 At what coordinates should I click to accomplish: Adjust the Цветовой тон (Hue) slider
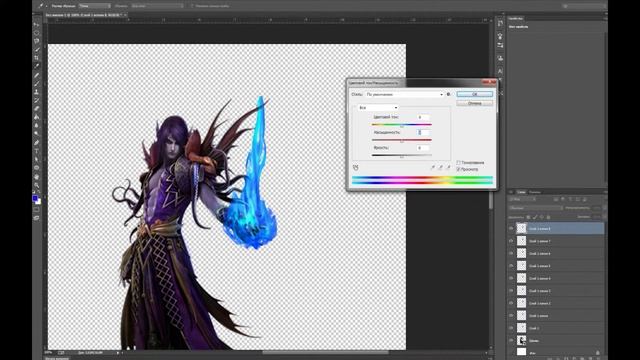[x=402, y=126]
